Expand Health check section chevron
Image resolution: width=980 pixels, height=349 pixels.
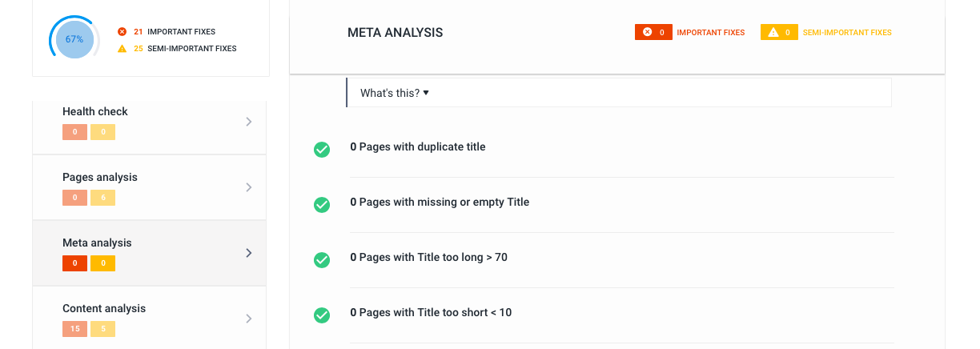pos(249,122)
